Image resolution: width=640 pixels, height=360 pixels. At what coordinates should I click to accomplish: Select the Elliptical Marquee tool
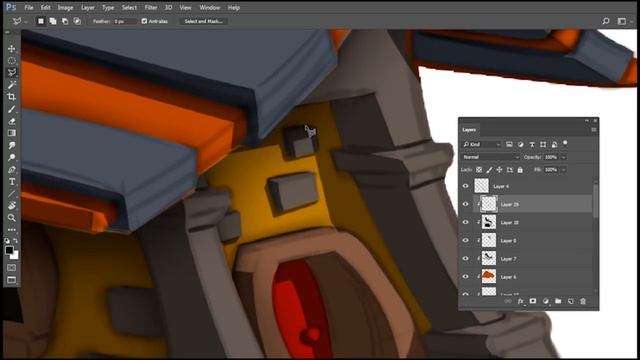point(11,61)
